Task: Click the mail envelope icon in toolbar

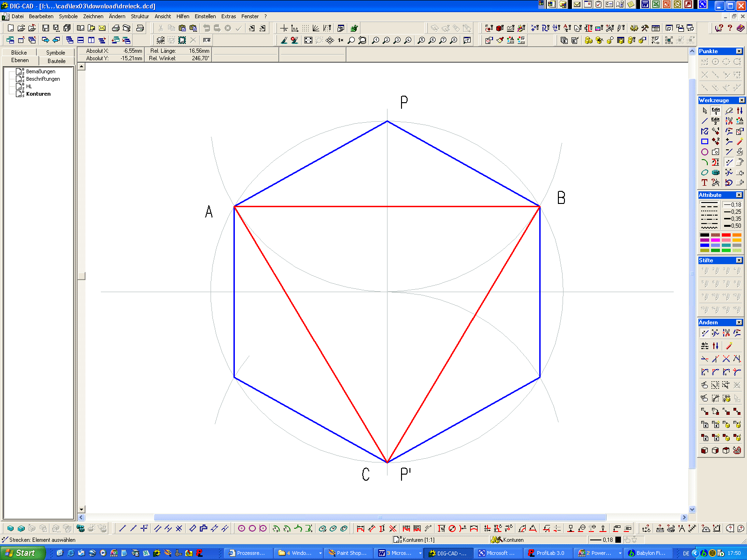Action: 102,28
